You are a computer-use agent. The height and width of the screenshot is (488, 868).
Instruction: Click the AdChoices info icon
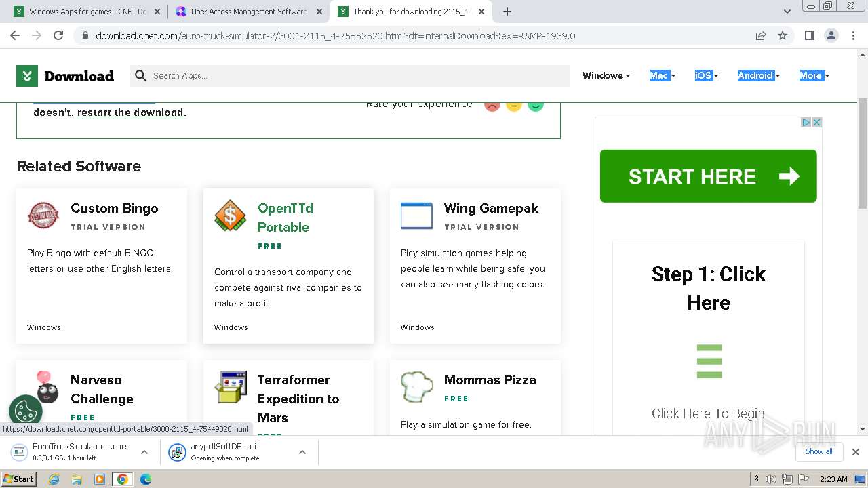pos(807,122)
